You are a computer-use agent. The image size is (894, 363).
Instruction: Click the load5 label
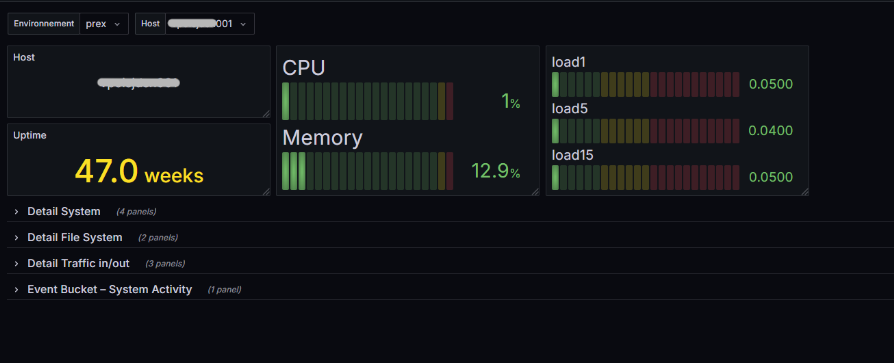coord(570,108)
